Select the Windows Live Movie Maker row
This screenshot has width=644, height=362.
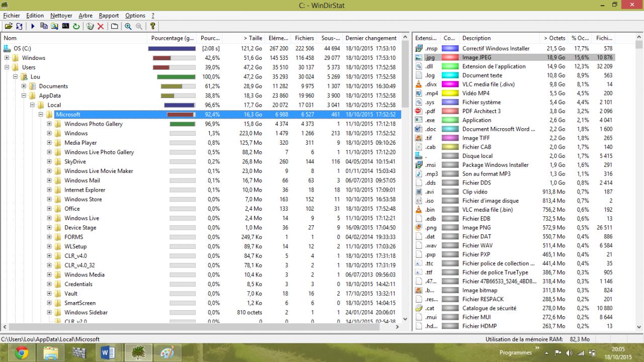point(201,171)
